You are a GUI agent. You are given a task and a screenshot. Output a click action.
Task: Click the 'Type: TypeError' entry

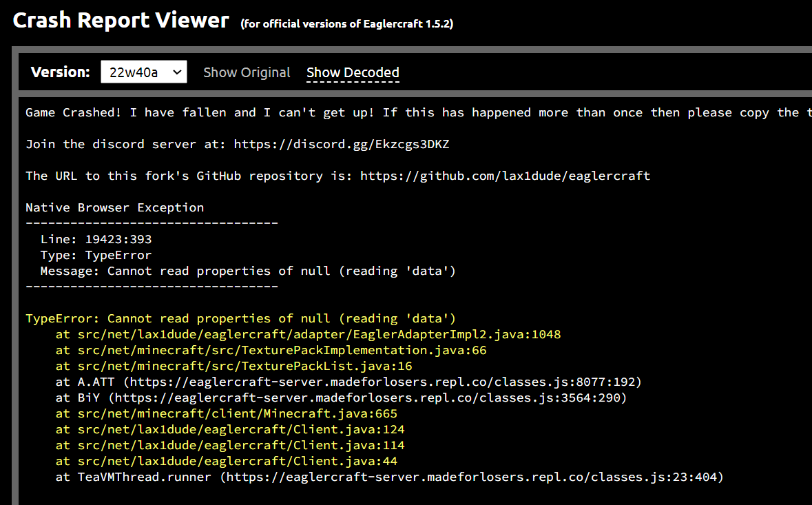click(x=96, y=256)
